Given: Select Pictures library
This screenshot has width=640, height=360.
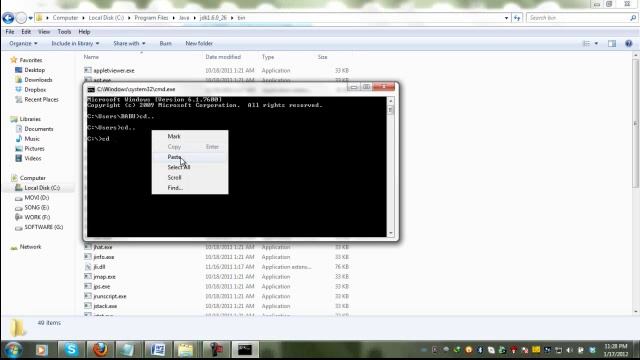Looking at the screenshot, I should click(x=34, y=149).
